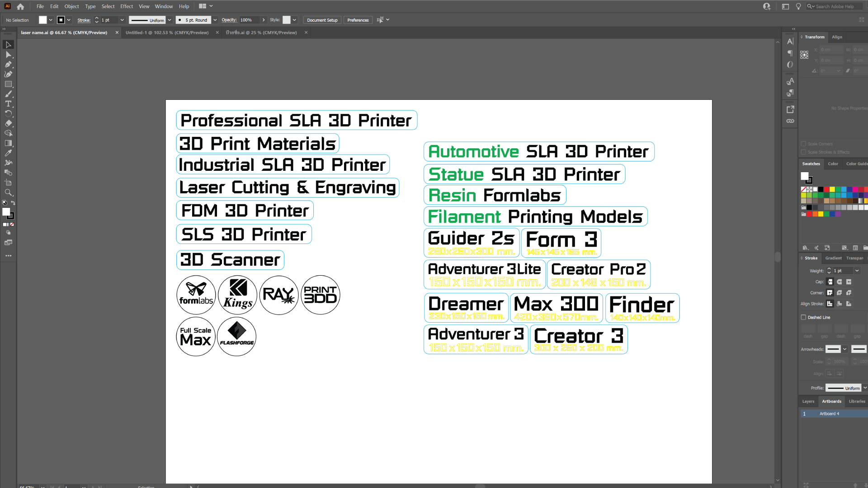Viewport: 868px width, 488px height.
Task: Click the Opacity 100% input field
Action: click(x=250, y=20)
